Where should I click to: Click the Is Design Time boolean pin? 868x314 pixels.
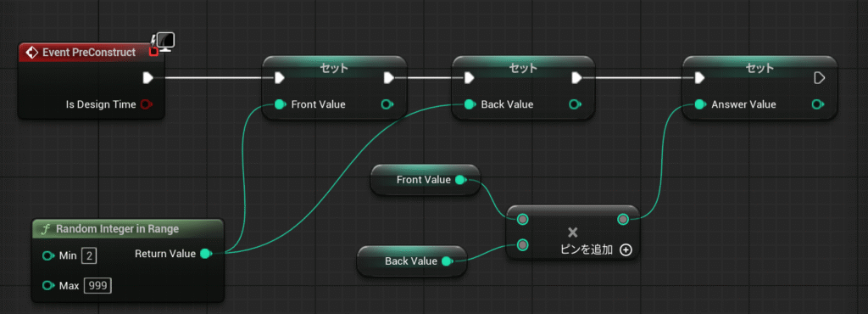(x=146, y=104)
